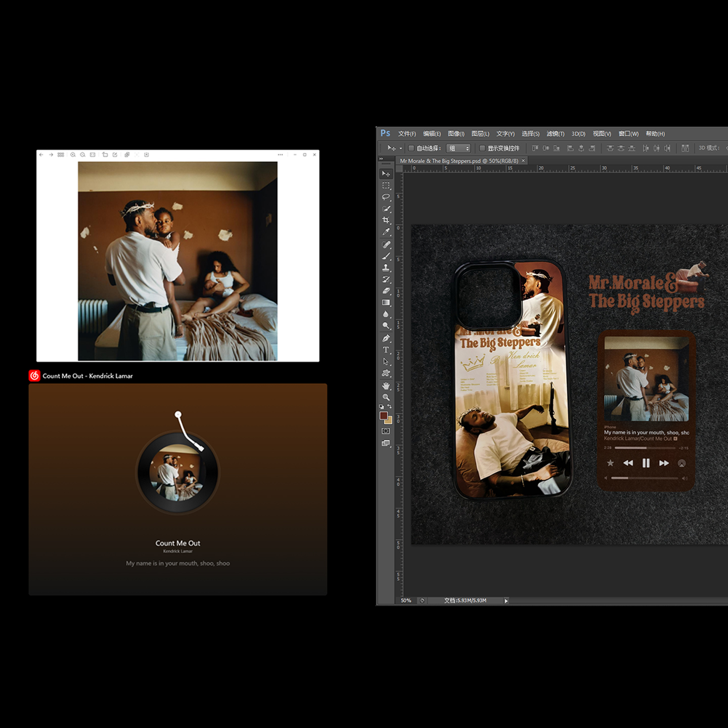Open the 组 auto-select dropdown
Viewport: 728px width, 728px height.
[x=459, y=148]
